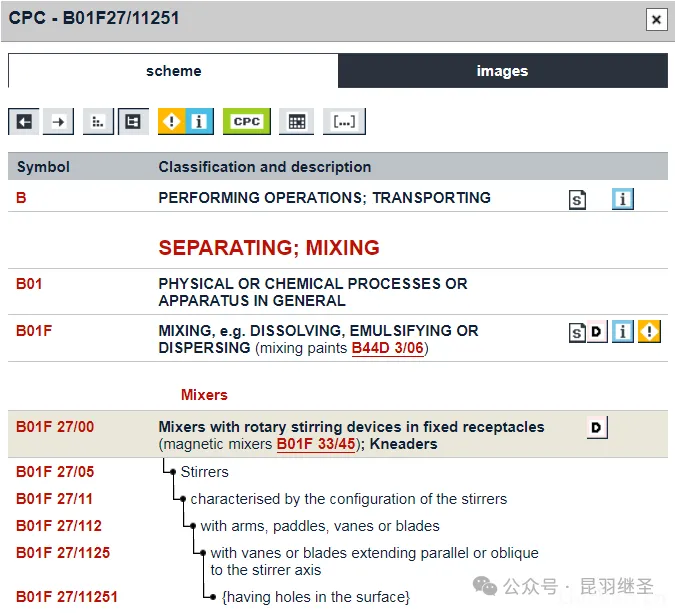The width and height of the screenshot is (675, 613).
Task: Switch to the images tab
Action: tap(502, 71)
